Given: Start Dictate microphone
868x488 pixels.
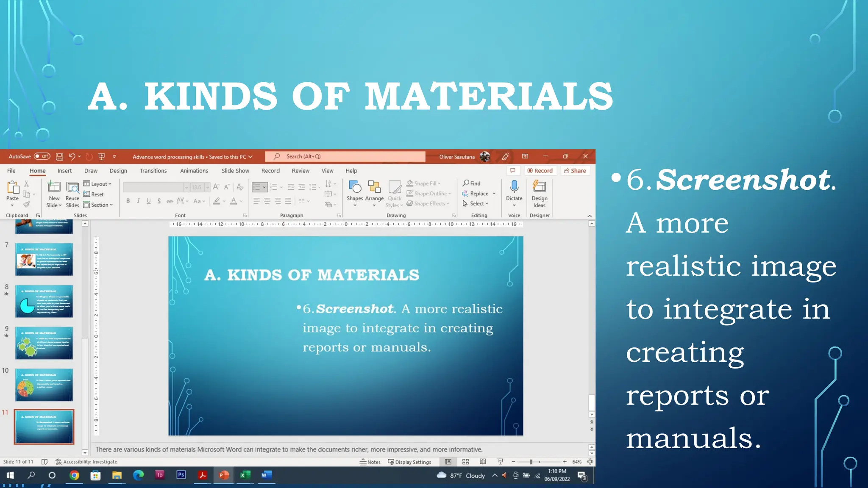Looking at the screenshot, I should tap(514, 187).
